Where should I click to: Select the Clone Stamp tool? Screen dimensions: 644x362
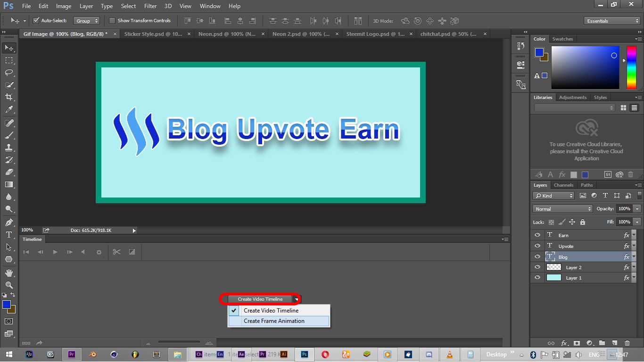9,148
